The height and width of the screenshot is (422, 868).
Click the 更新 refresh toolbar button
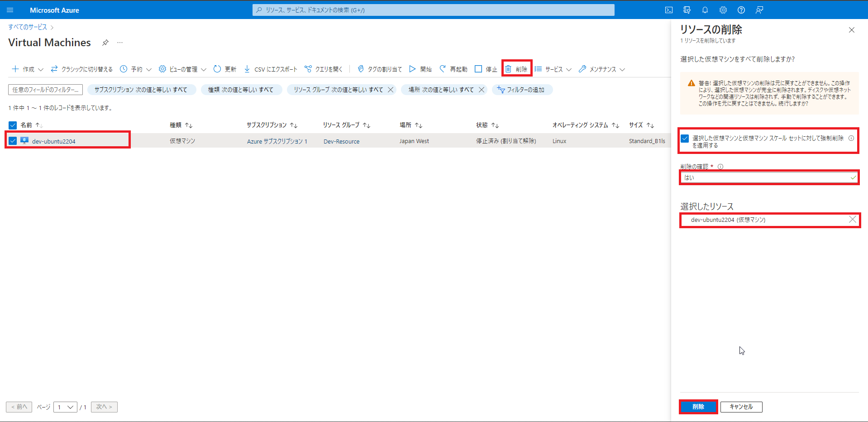(x=225, y=69)
